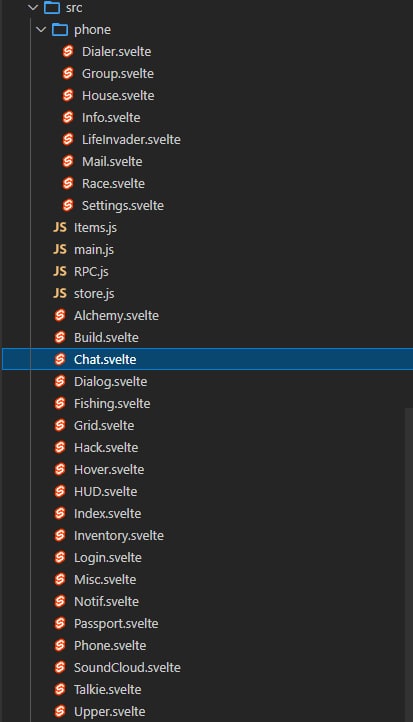
Task: Click the JS icon beside Items.js
Action: coord(60,227)
